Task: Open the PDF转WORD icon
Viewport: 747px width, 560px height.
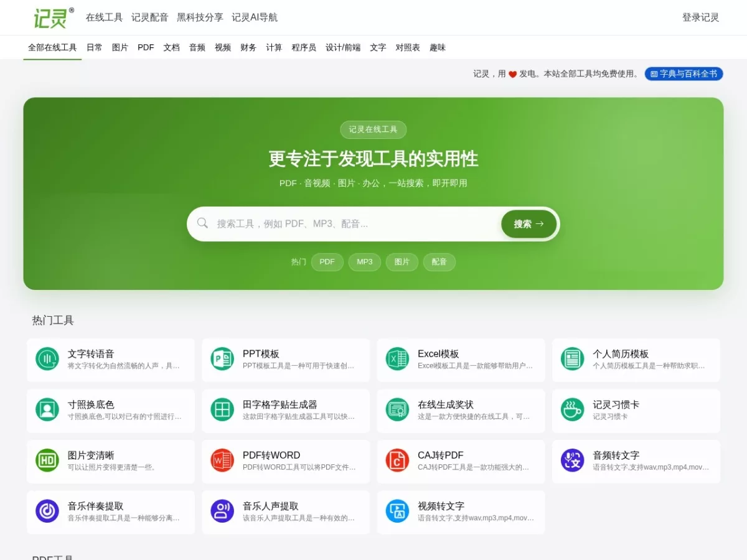Action: (x=222, y=460)
